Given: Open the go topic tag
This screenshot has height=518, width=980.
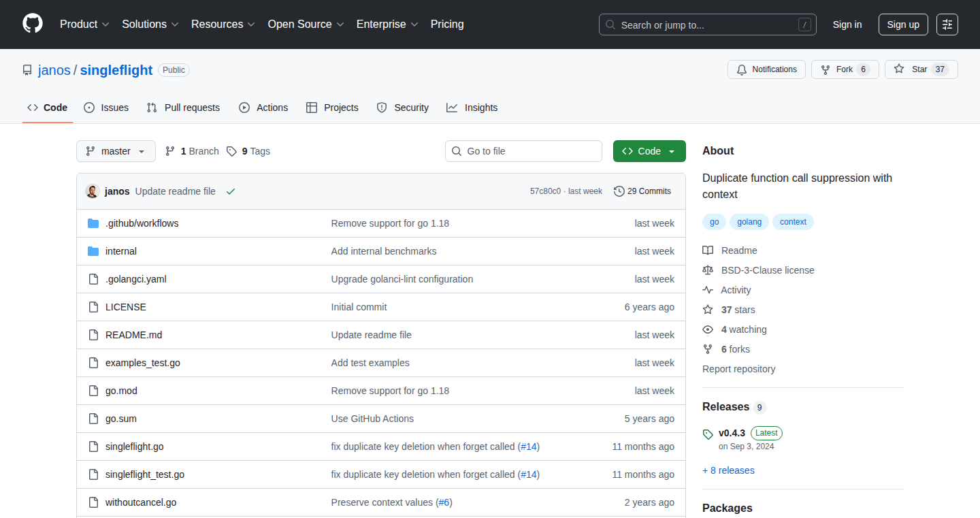Looking at the screenshot, I should [x=715, y=222].
